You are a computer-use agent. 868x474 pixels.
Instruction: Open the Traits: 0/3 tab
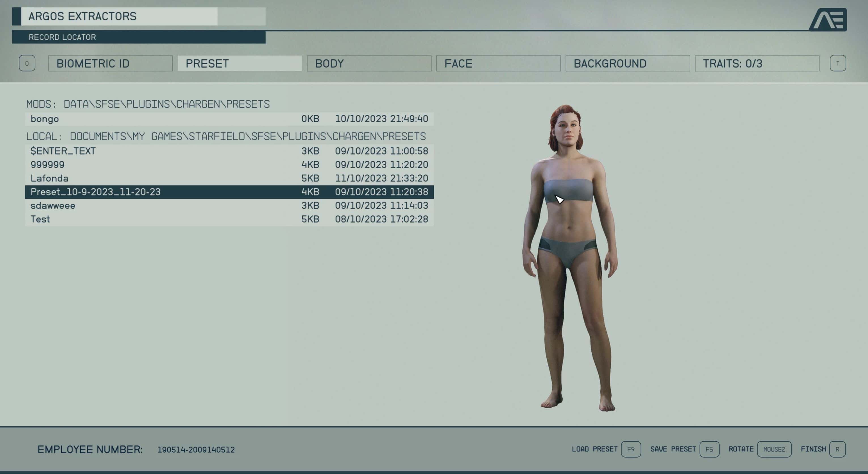click(757, 63)
